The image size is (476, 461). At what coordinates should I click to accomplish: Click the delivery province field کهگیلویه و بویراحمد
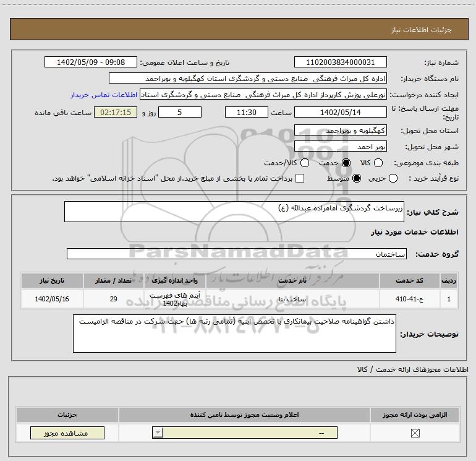point(340,131)
